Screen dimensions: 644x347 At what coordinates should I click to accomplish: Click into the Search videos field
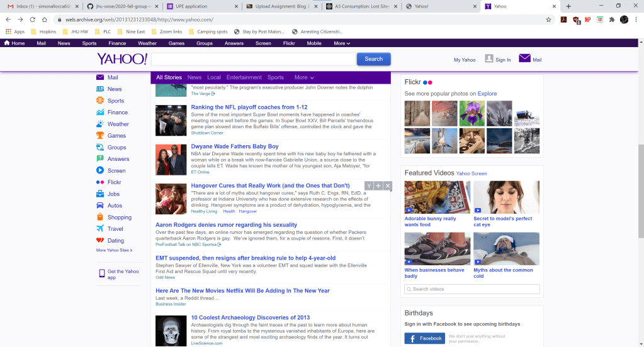pos(472,289)
